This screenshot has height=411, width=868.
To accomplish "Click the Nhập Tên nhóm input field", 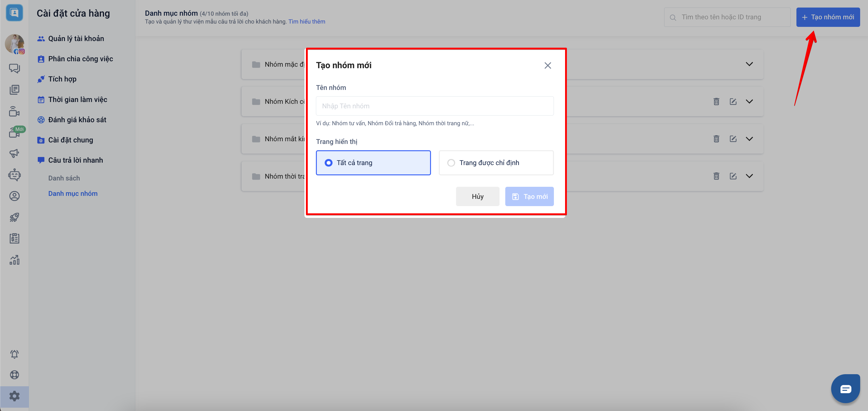I will pos(434,106).
